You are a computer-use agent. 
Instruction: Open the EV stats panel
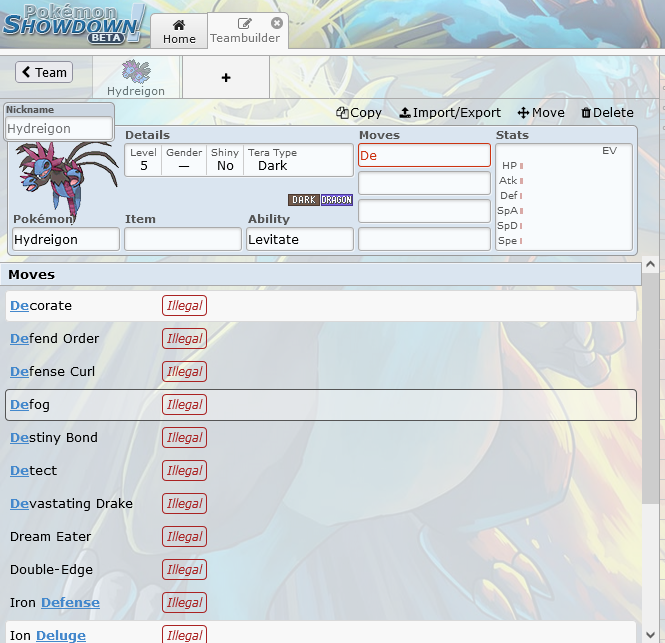tap(564, 195)
